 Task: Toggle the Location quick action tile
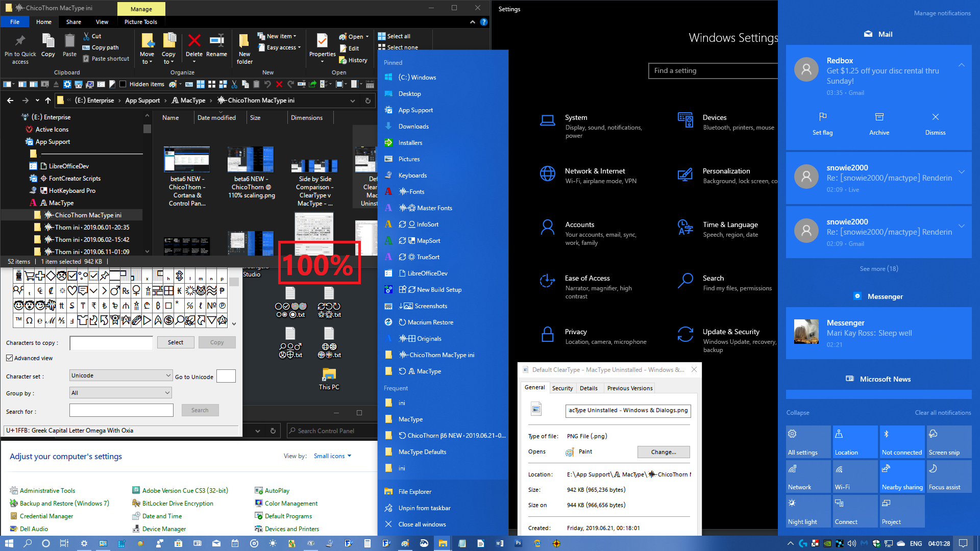(854, 442)
